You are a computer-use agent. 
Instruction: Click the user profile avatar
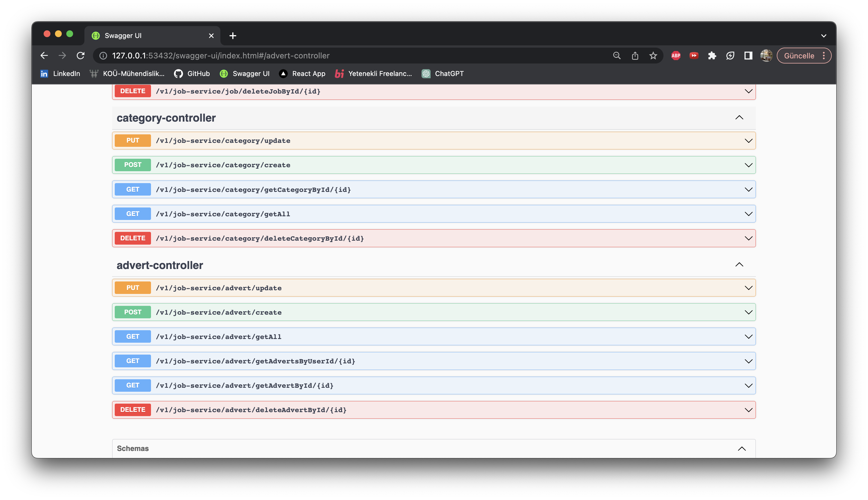click(x=766, y=56)
